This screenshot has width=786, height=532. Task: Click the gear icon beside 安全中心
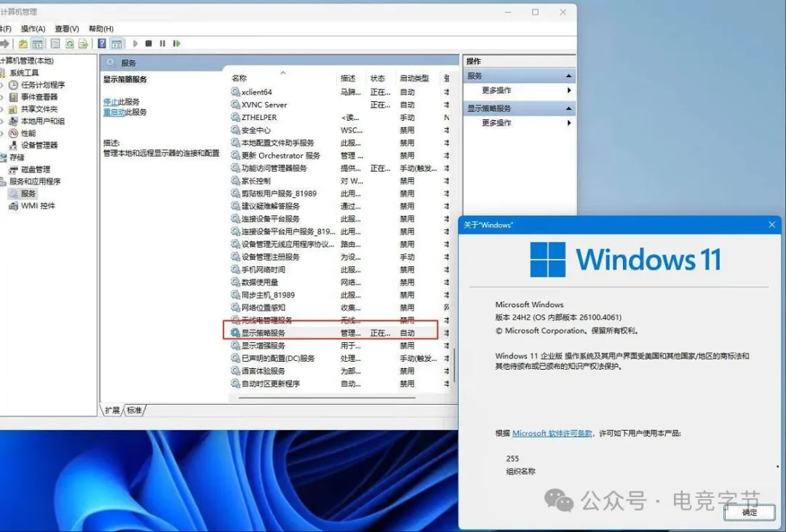235,130
